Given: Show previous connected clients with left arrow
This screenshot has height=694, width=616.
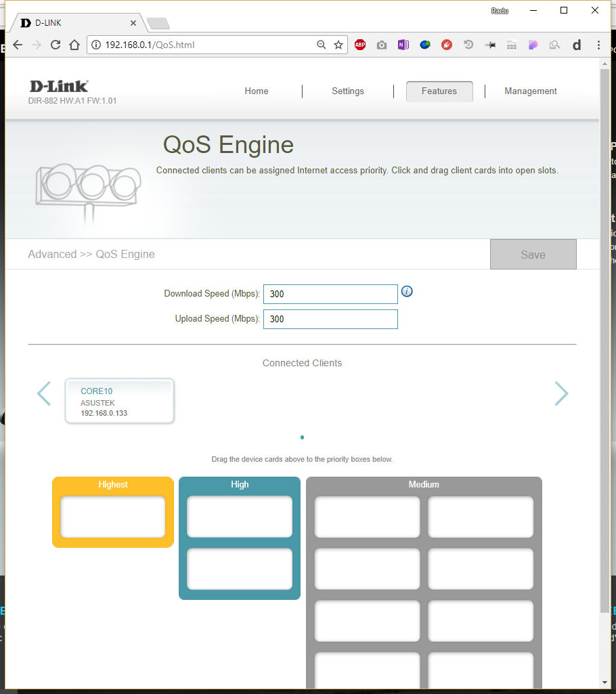Looking at the screenshot, I should (44, 393).
